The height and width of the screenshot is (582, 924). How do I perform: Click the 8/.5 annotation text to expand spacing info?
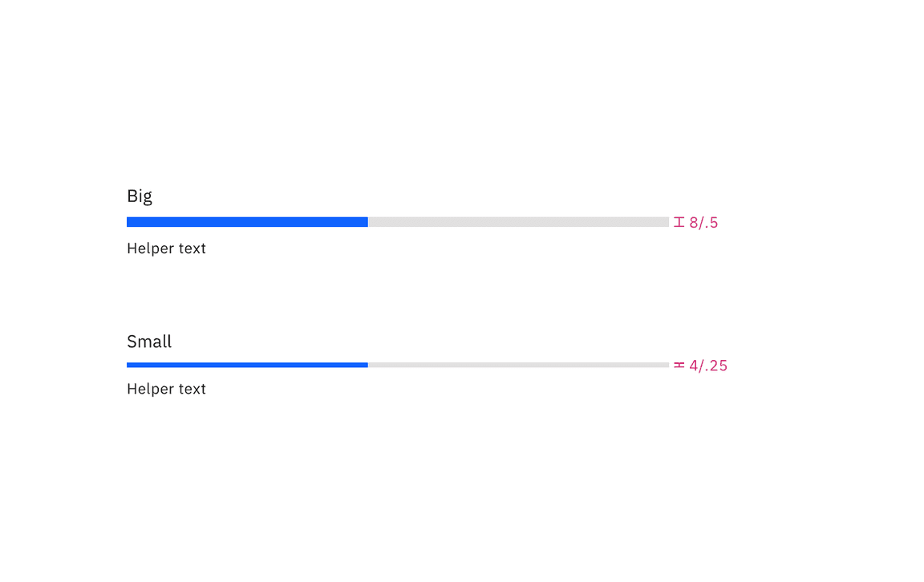point(703,222)
